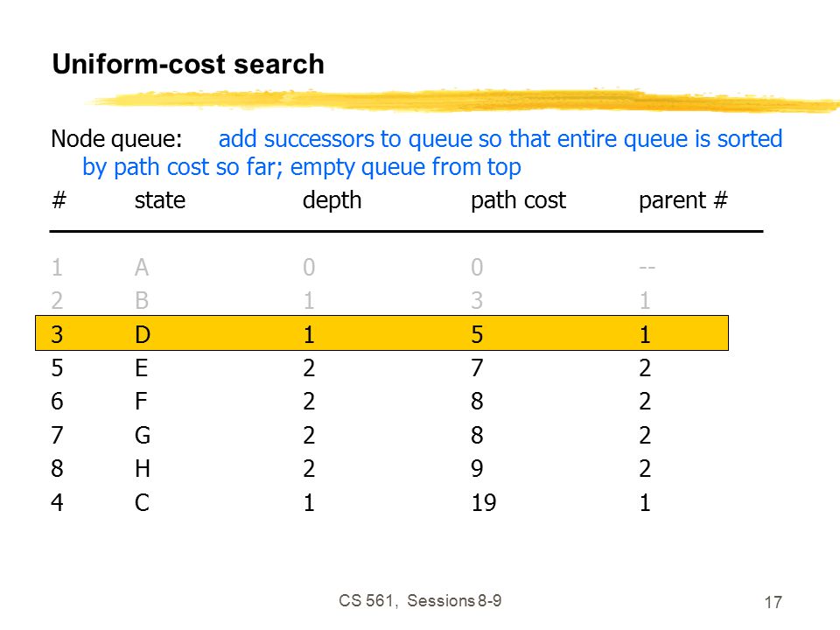
Task: Click the 'CS 561, Sessions 8-9' footer
Action: pos(420,601)
